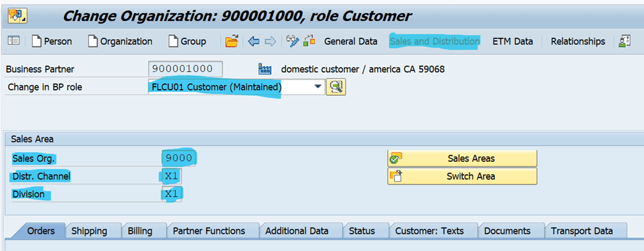
Task: Open the Sales Areas button
Action: pyautogui.click(x=462, y=159)
